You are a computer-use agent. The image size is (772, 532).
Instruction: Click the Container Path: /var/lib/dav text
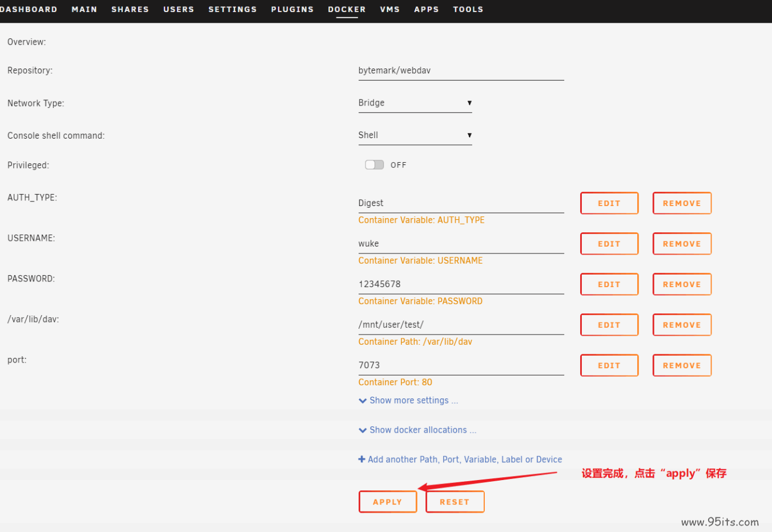pos(415,342)
